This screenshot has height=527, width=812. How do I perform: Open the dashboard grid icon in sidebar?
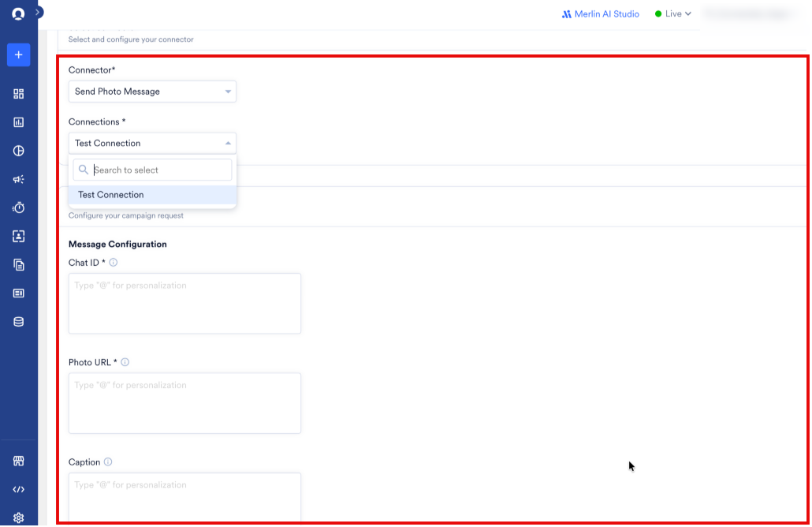tap(19, 94)
